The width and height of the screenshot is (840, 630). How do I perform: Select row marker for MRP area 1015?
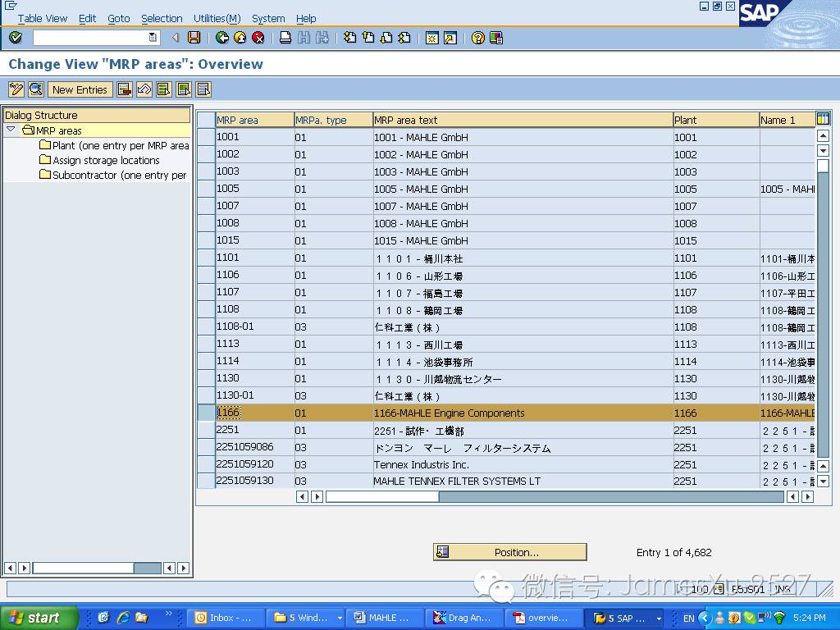pyautogui.click(x=206, y=240)
